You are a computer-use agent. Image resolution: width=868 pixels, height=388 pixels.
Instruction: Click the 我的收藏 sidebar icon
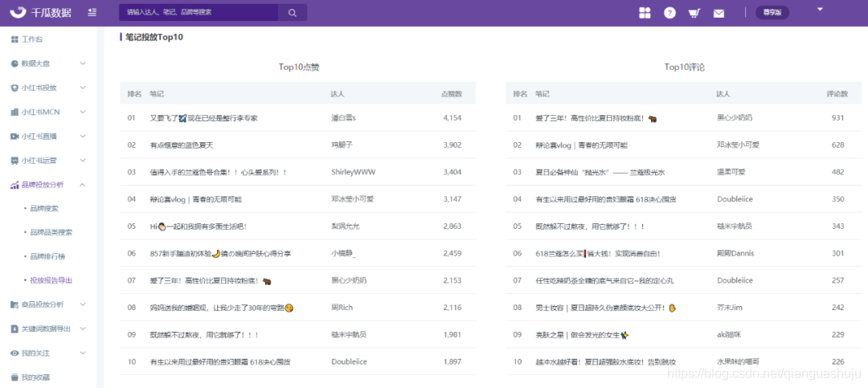coord(14,378)
